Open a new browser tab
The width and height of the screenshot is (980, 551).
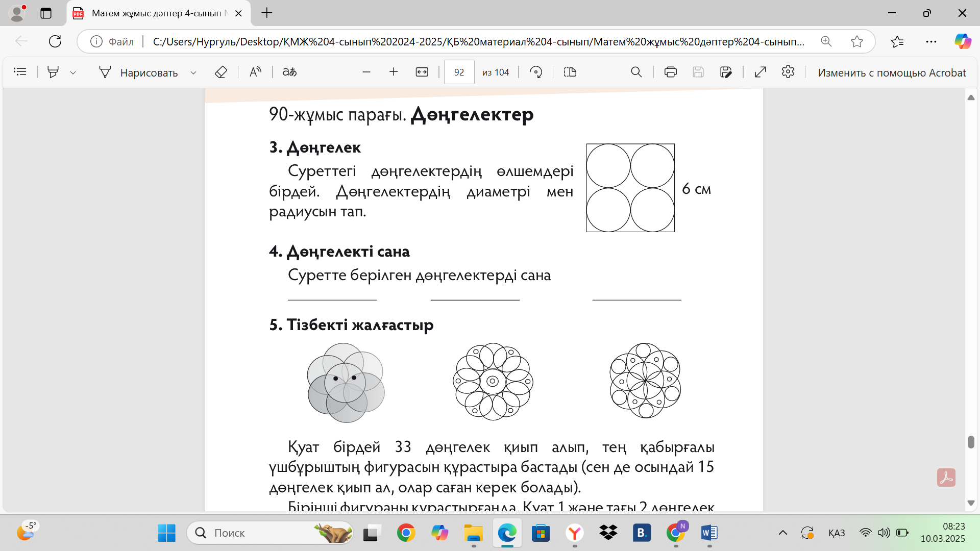pos(266,13)
